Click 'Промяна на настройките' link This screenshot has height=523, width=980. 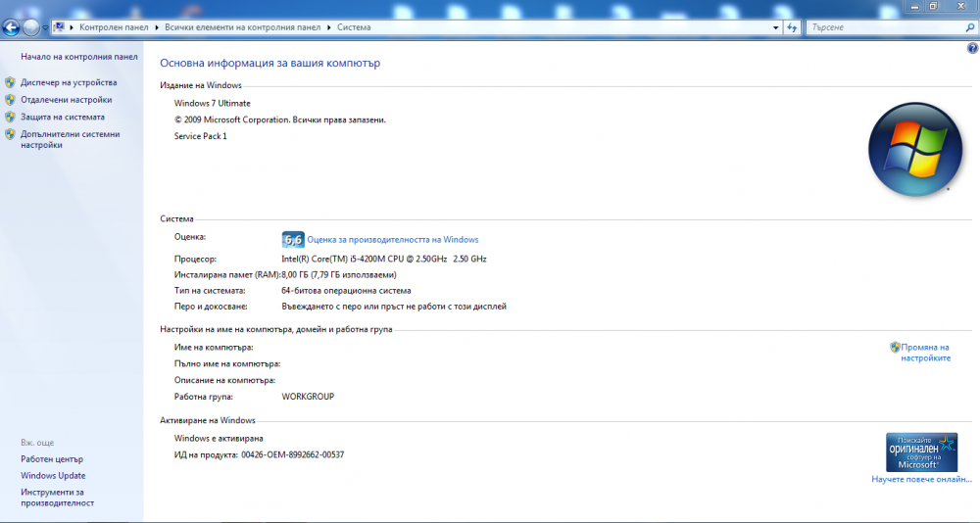pos(925,353)
